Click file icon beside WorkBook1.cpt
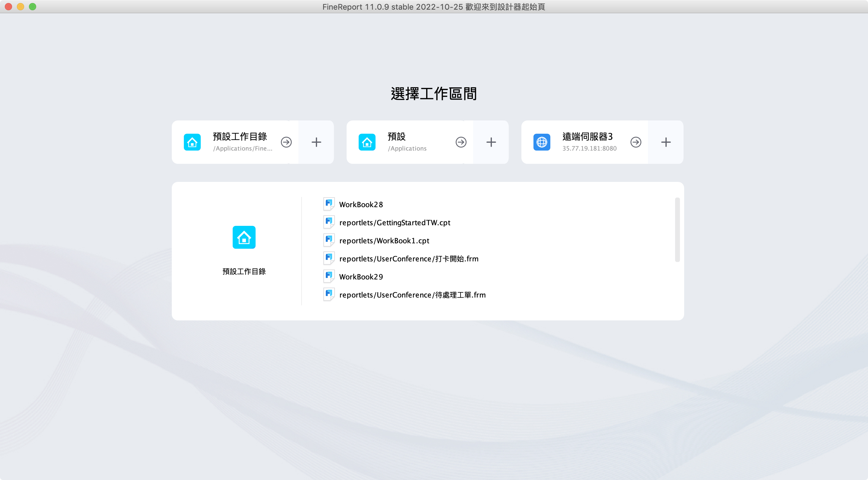Viewport: 868px width, 480px height. (329, 240)
